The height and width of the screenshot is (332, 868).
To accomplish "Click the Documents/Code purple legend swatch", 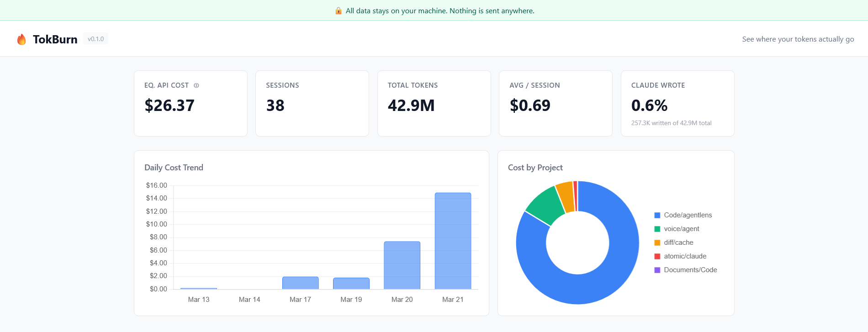I will 657,270.
